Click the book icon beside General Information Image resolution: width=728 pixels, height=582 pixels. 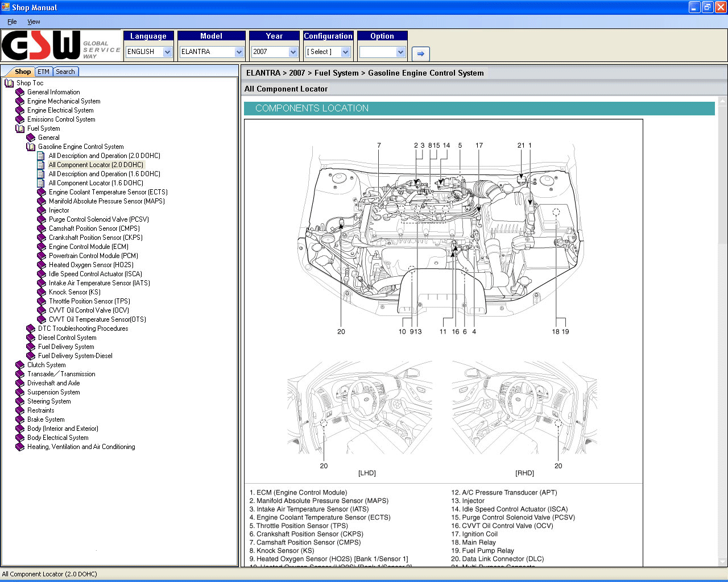click(x=20, y=92)
